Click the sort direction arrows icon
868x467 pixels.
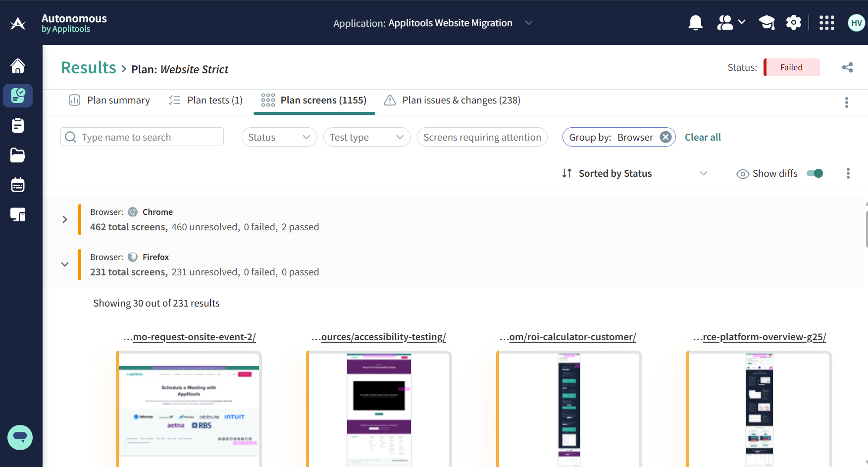tap(567, 173)
